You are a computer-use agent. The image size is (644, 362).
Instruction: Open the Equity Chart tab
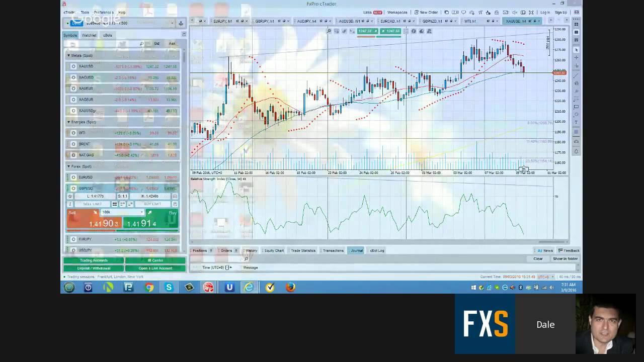click(x=274, y=250)
